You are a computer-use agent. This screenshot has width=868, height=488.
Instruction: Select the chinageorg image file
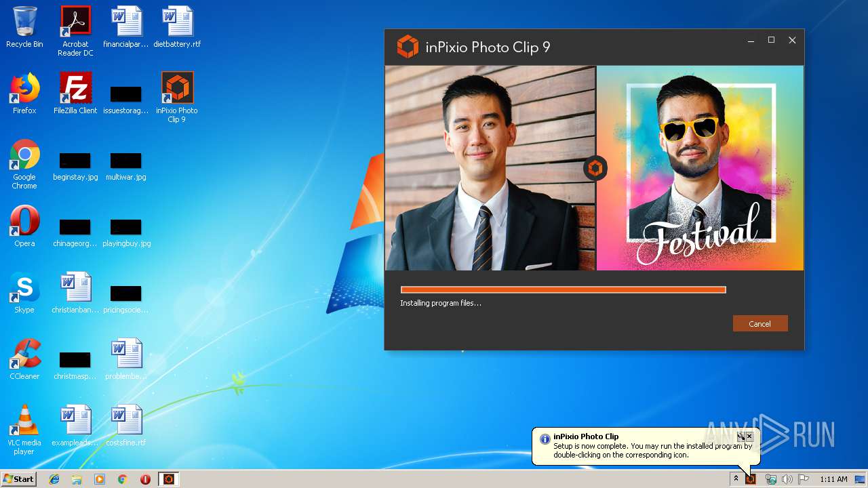point(75,232)
